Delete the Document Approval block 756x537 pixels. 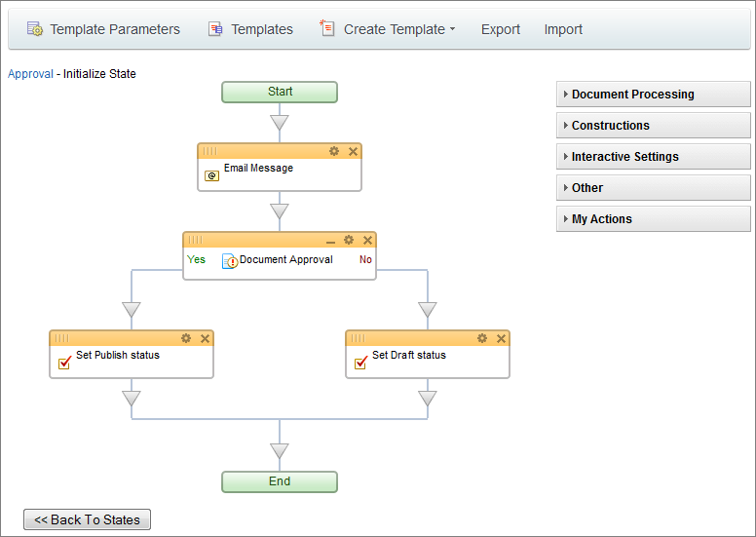368,240
